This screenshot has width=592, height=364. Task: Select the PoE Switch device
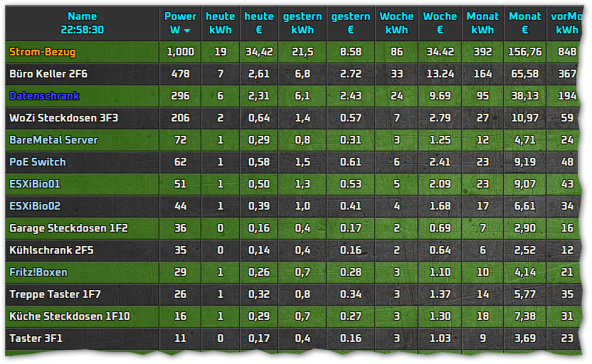[37, 162]
